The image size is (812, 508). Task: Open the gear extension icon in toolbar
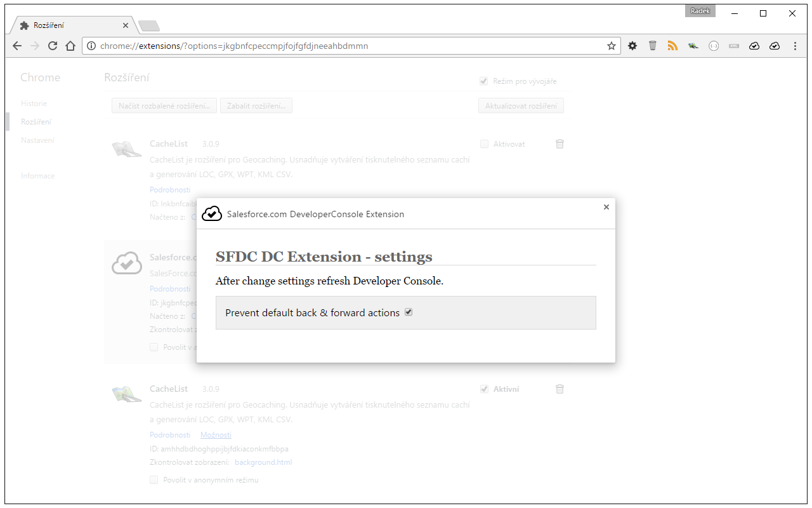(632, 46)
